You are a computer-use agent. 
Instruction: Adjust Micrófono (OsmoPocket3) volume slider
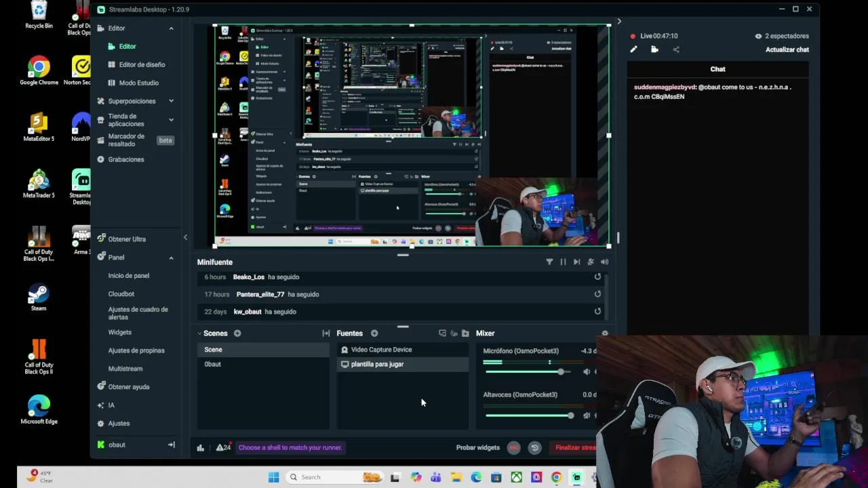click(560, 372)
